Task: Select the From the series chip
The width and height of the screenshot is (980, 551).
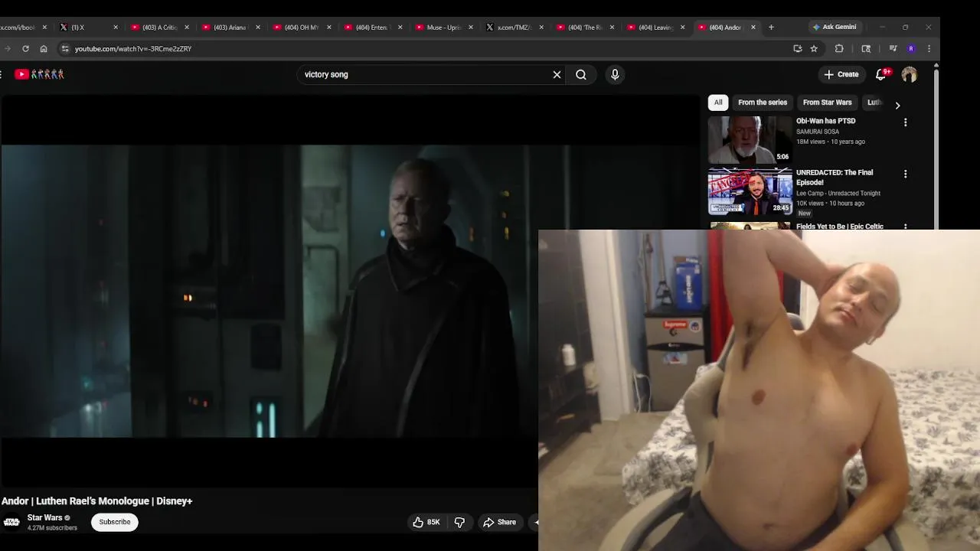Action: click(x=763, y=103)
